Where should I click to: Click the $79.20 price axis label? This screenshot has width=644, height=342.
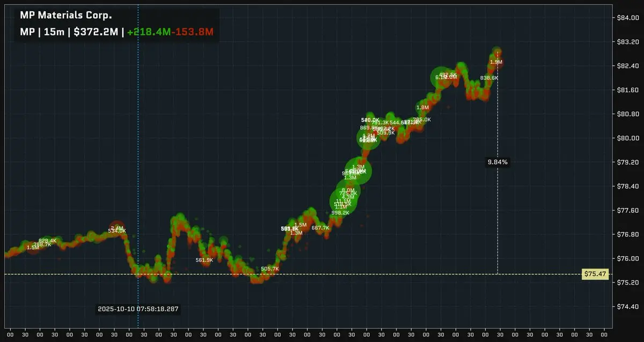(x=627, y=162)
